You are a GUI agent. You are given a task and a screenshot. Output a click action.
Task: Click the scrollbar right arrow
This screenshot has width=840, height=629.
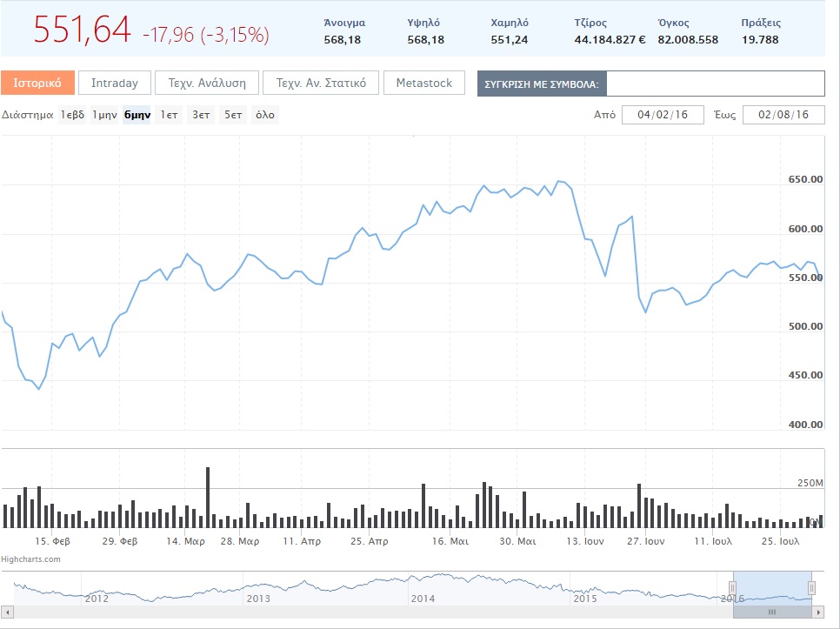(x=818, y=612)
